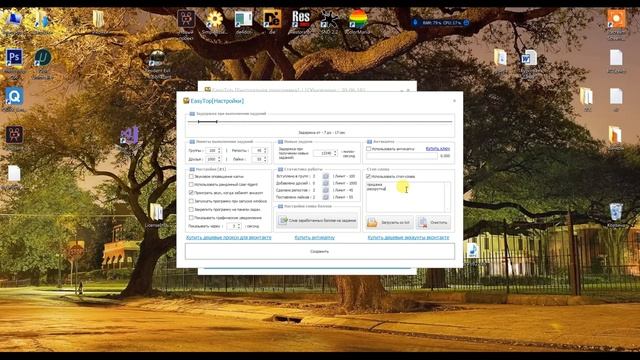Click the save settings button
Viewport: 640px width, 360px height.
(x=320, y=251)
